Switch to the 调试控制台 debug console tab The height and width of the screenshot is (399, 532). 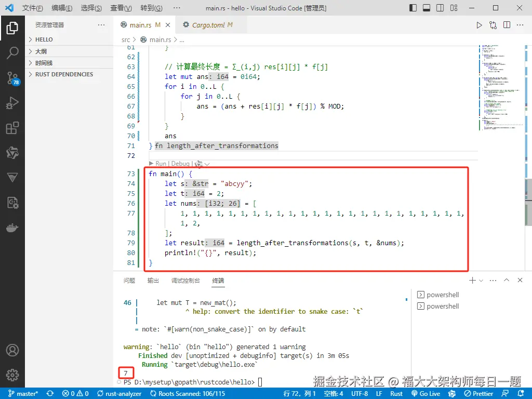(185, 281)
